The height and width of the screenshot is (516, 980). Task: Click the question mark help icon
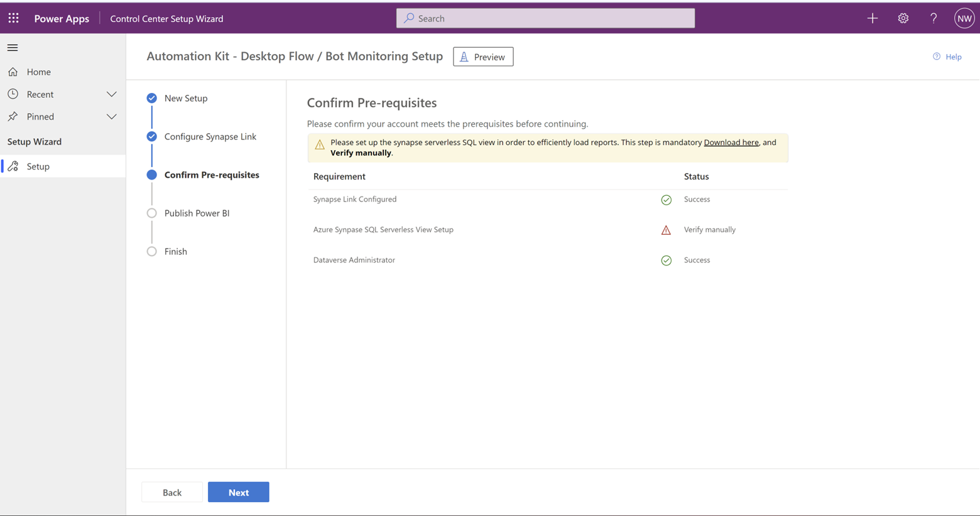[934, 18]
